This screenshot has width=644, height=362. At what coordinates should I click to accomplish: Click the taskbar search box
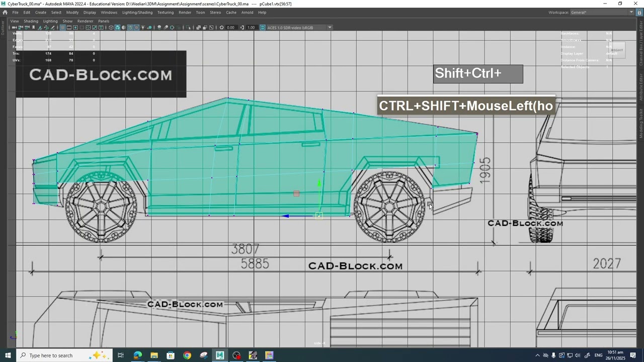[63, 355]
